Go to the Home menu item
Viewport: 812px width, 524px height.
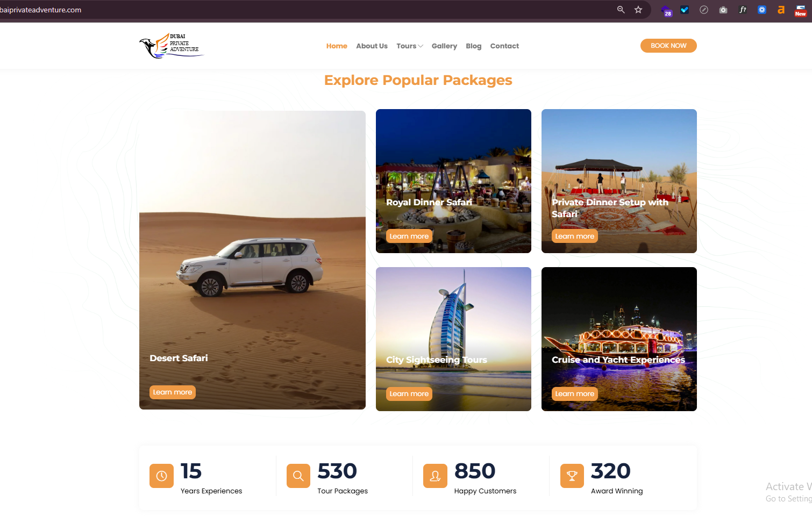tap(337, 46)
